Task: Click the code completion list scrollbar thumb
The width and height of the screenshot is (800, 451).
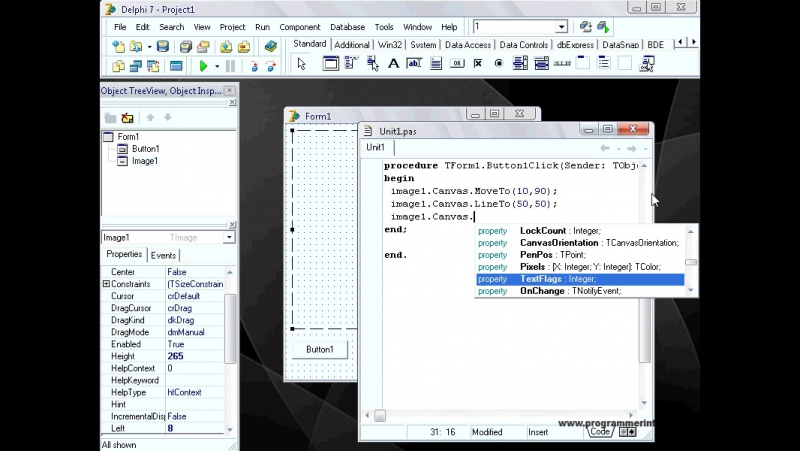Action: (691, 262)
